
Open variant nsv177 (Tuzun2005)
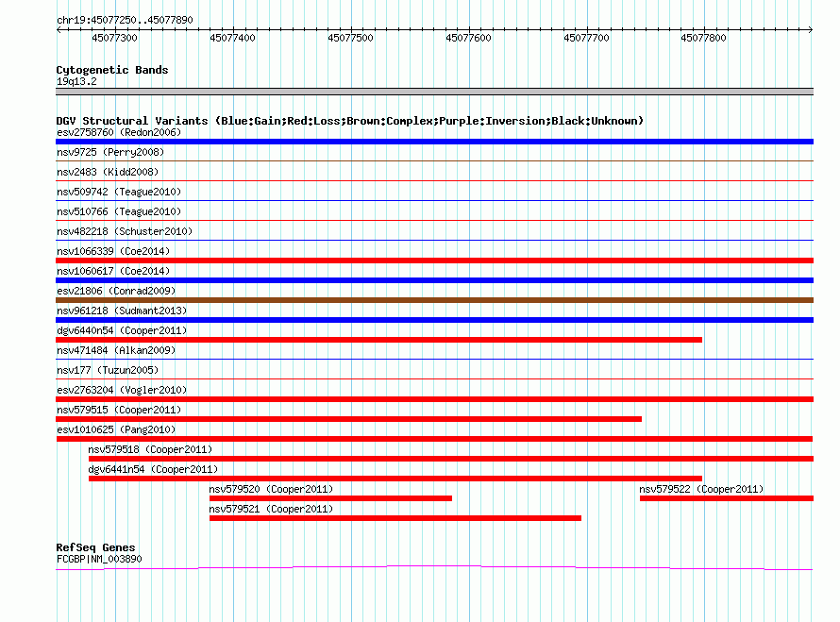(x=108, y=370)
